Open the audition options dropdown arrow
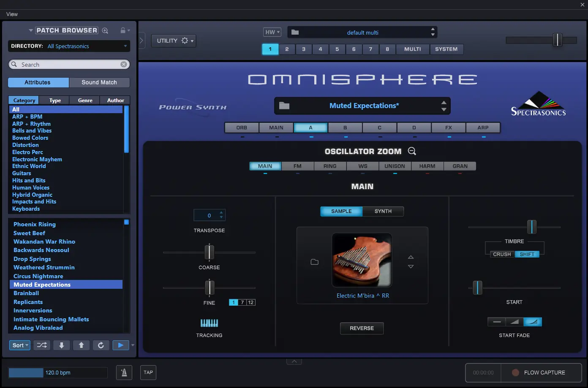The image size is (588, 388). pos(133,345)
